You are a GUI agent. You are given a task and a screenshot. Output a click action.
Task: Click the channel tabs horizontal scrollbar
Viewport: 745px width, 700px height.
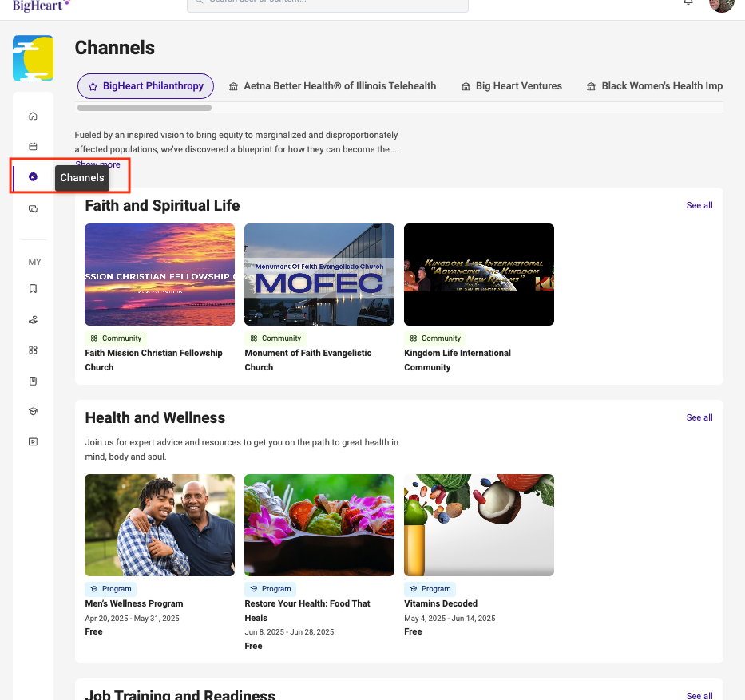pos(145,108)
